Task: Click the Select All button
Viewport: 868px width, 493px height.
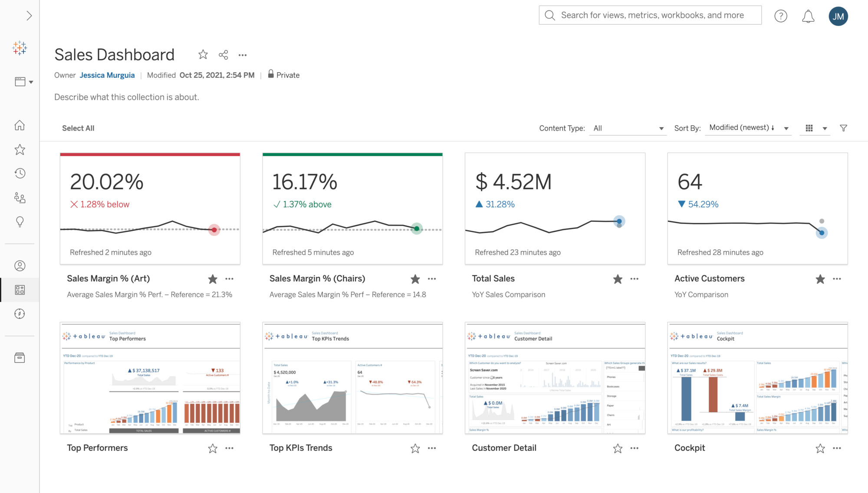Action: pyautogui.click(x=78, y=128)
